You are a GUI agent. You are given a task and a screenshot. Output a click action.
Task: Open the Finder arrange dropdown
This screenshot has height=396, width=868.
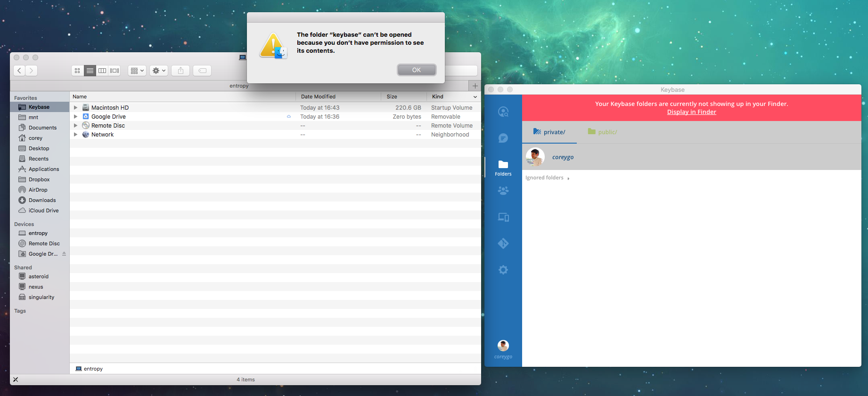pos(137,71)
